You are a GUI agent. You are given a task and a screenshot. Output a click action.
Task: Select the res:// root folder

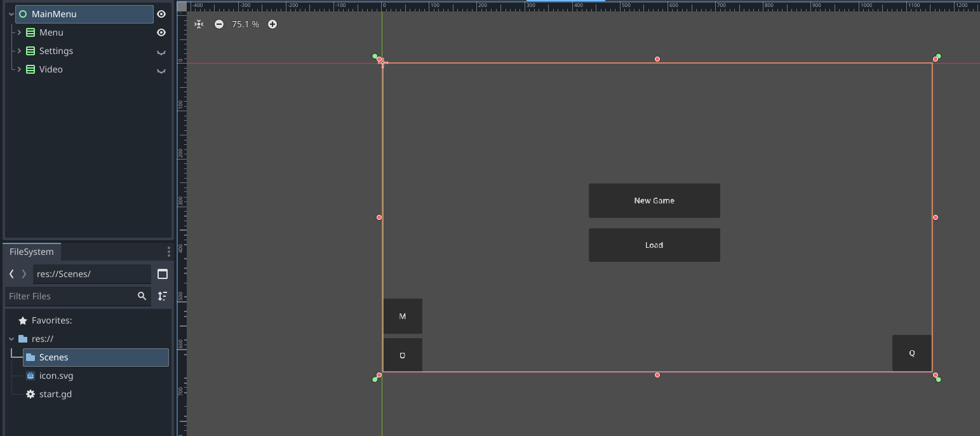pos(42,339)
